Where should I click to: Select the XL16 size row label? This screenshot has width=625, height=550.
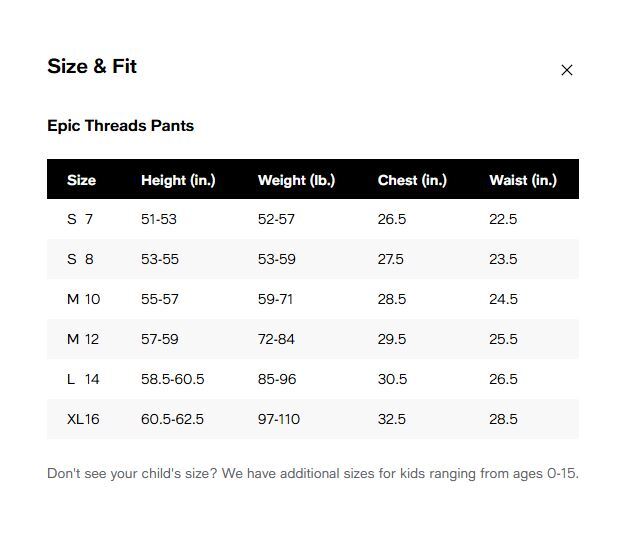(x=83, y=419)
